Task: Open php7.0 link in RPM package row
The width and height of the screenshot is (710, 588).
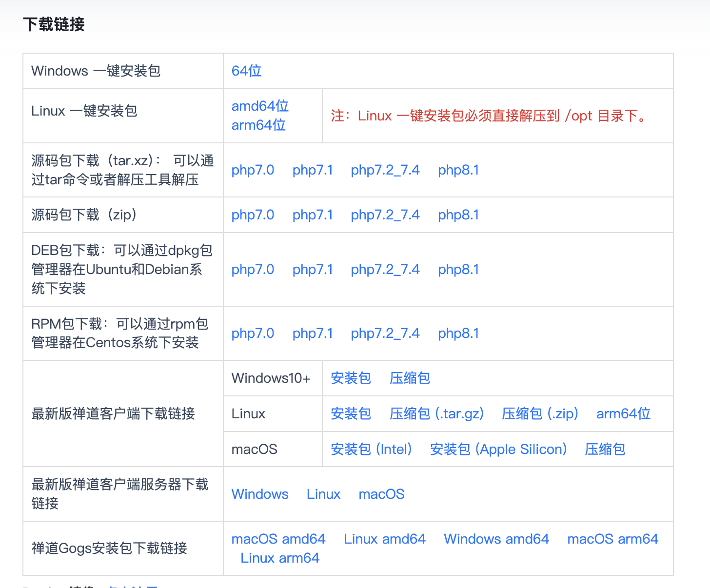Action: pyautogui.click(x=253, y=333)
